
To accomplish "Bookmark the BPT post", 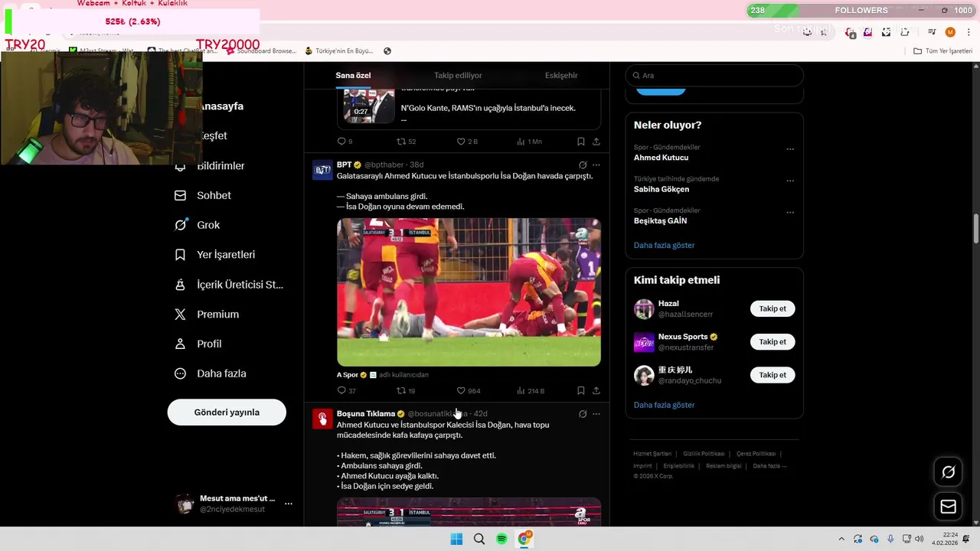I will 580,390.
